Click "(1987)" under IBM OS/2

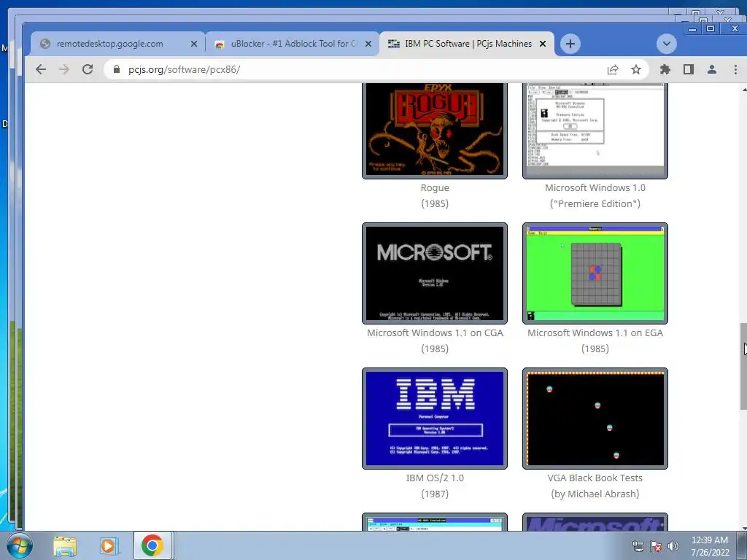tap(435, 494)
